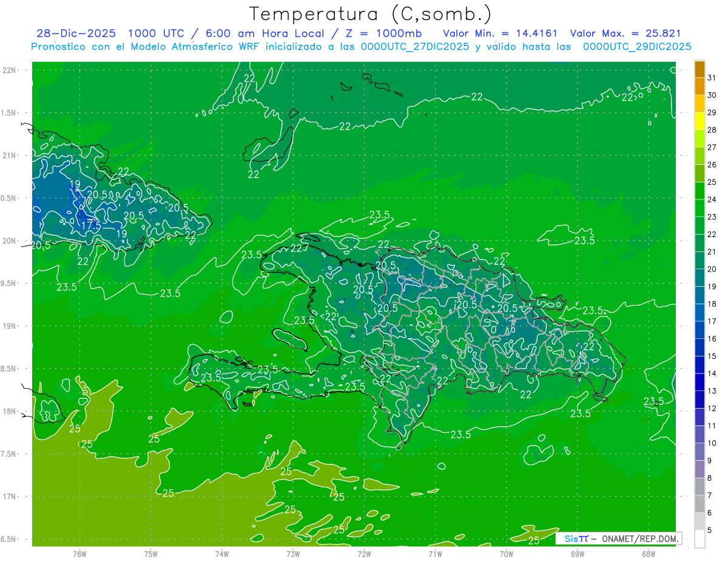Click the color legend value 6
This screenshot has width=728, height=562.
point(710,513)
